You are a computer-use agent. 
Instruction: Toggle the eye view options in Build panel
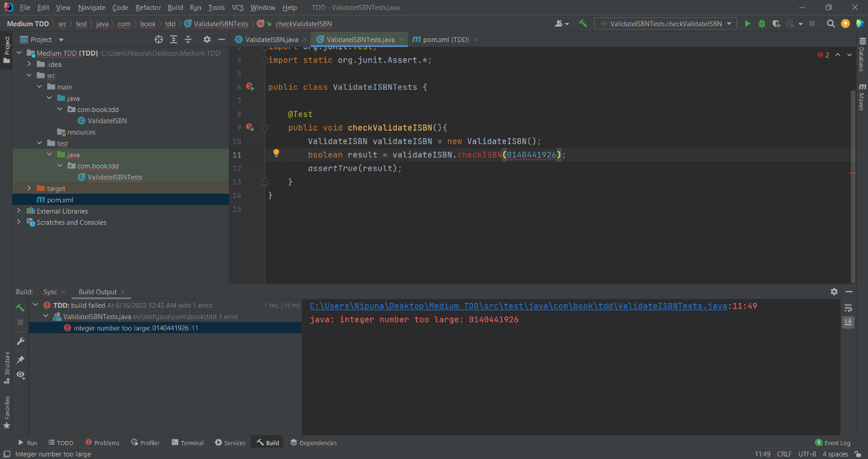tap(20, 375)
